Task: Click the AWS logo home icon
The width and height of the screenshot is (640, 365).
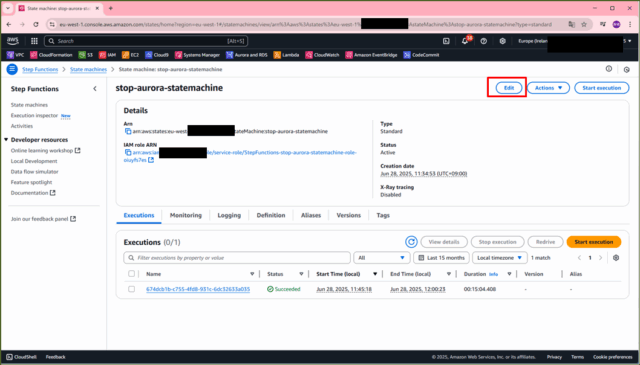Action: coord(13,41)
